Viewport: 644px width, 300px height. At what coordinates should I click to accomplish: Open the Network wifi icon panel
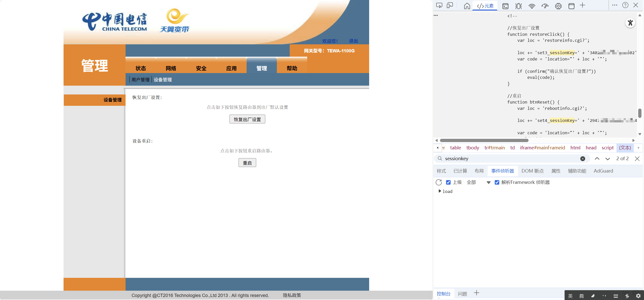tap(532, 6)
